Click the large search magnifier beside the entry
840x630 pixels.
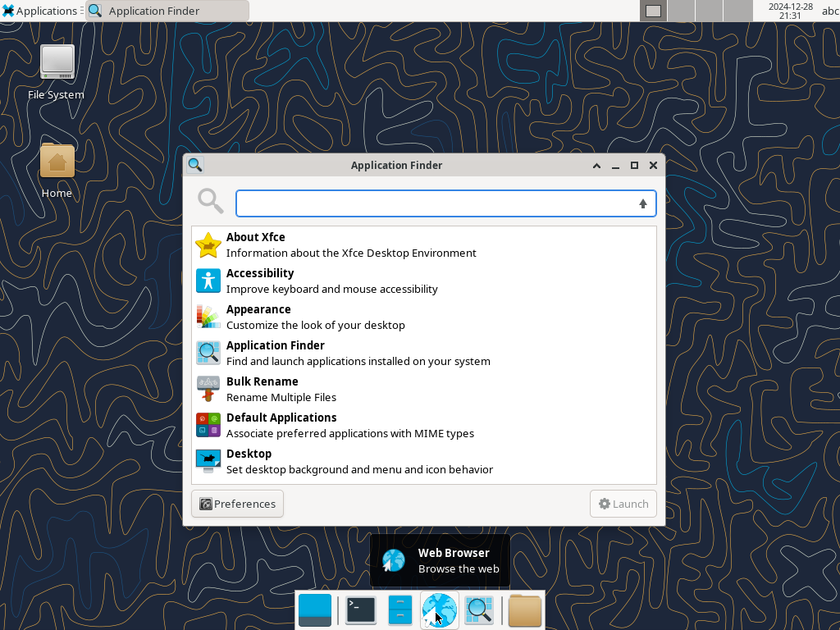pos(210,201)
